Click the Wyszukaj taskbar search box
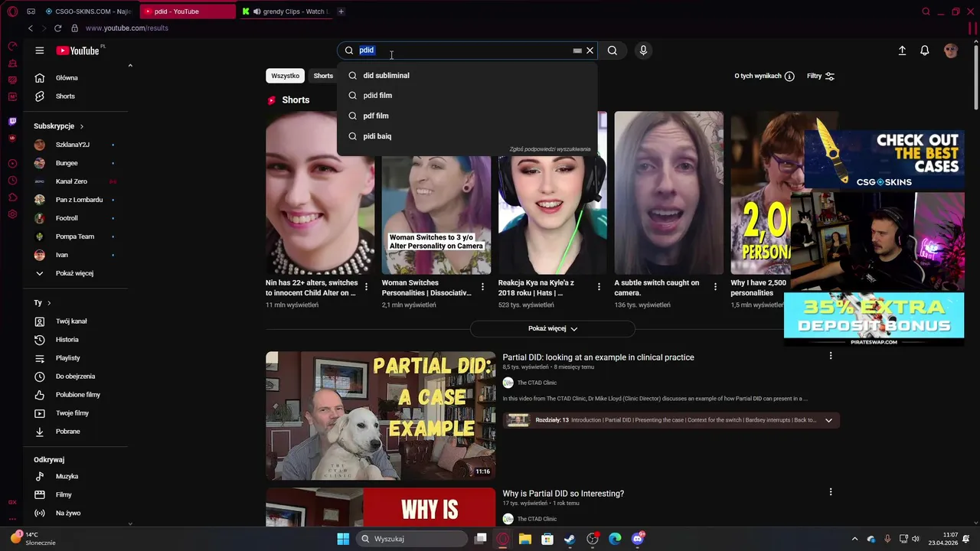 413,539
